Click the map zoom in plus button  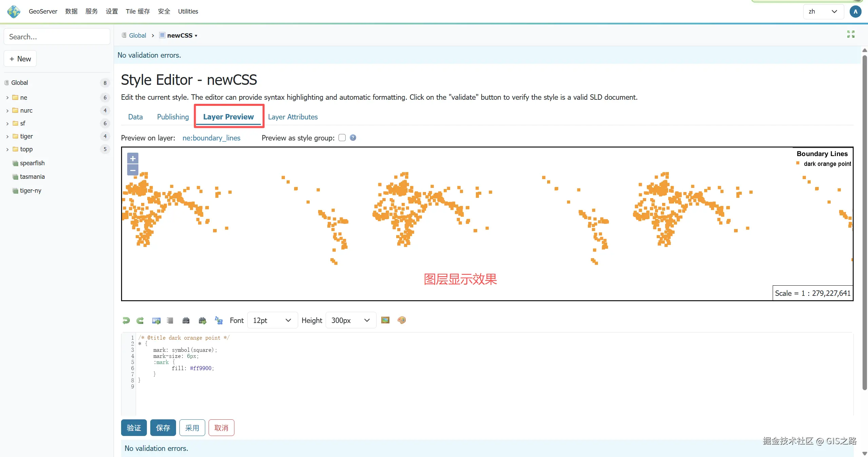[133, 158]
